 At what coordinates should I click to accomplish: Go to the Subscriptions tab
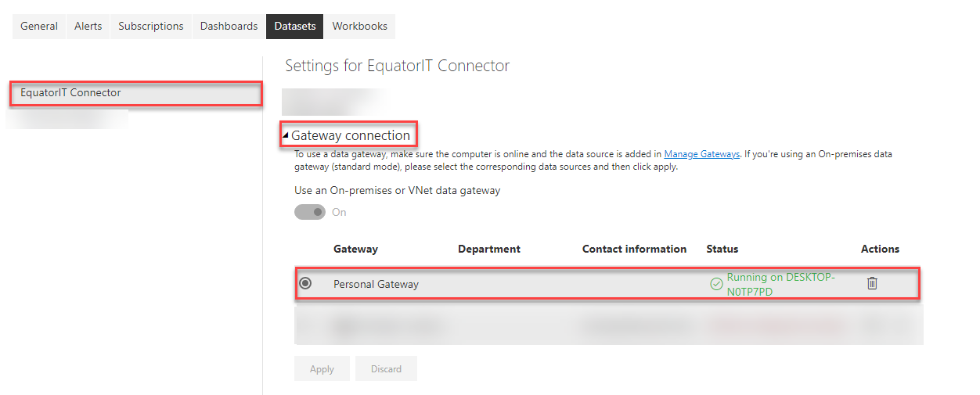coord(151,26)
